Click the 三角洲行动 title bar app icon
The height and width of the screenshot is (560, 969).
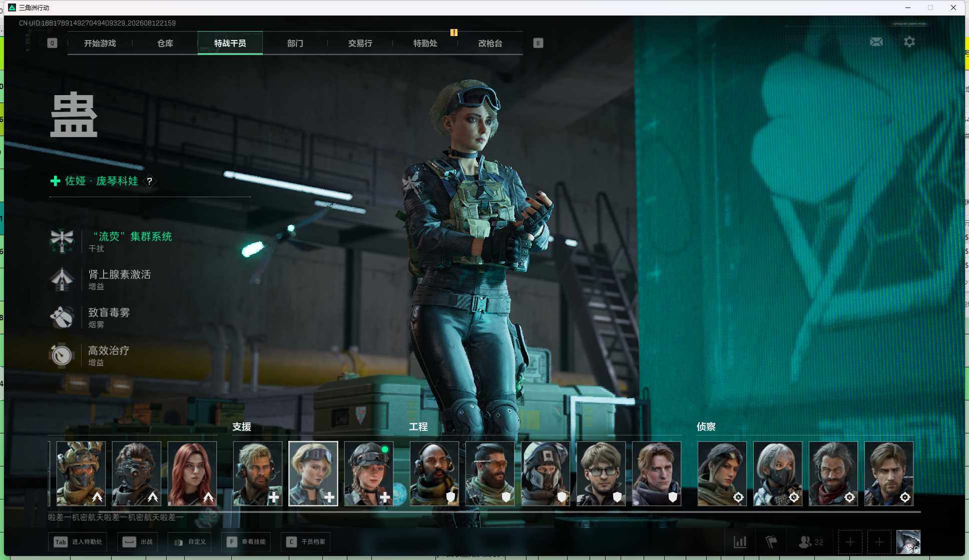[12, 8]
